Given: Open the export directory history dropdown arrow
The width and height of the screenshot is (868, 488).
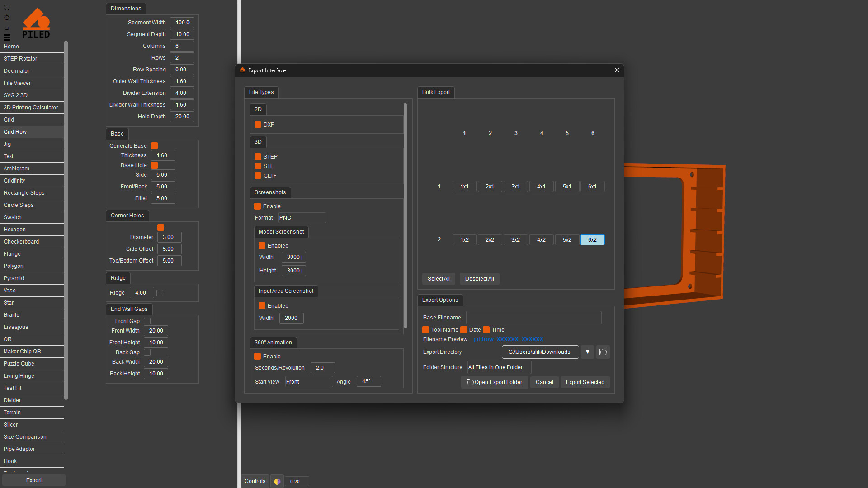Looking at the screenshot, I should (x=587, y=352).
